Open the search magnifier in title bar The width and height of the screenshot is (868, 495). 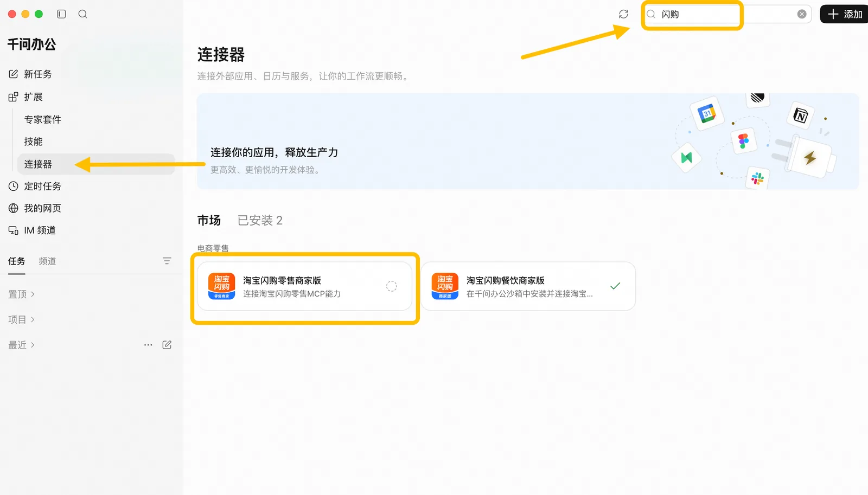point(82,14)
